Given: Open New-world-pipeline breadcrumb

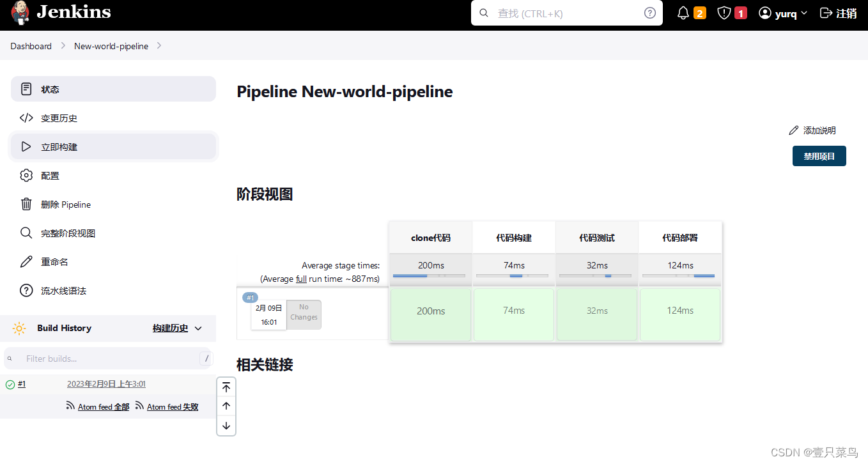Looking at the screenshot, I should point(111,46).
